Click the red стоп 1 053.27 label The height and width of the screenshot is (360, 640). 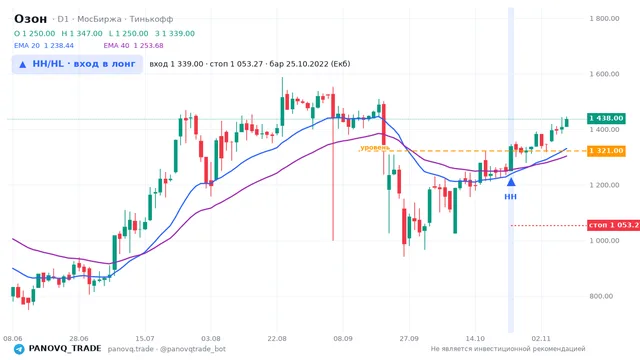(x=613, y=225)
